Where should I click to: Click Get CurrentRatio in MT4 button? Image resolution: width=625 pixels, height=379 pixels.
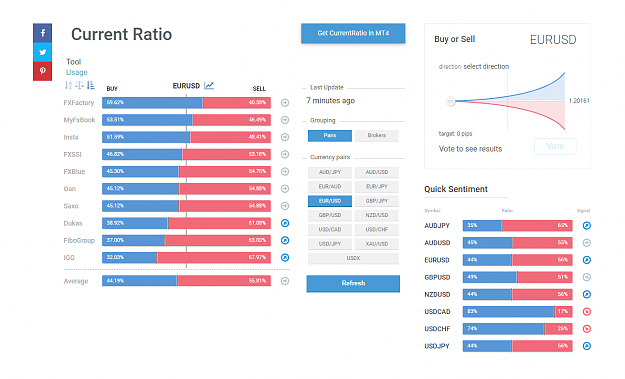[353, 33]
